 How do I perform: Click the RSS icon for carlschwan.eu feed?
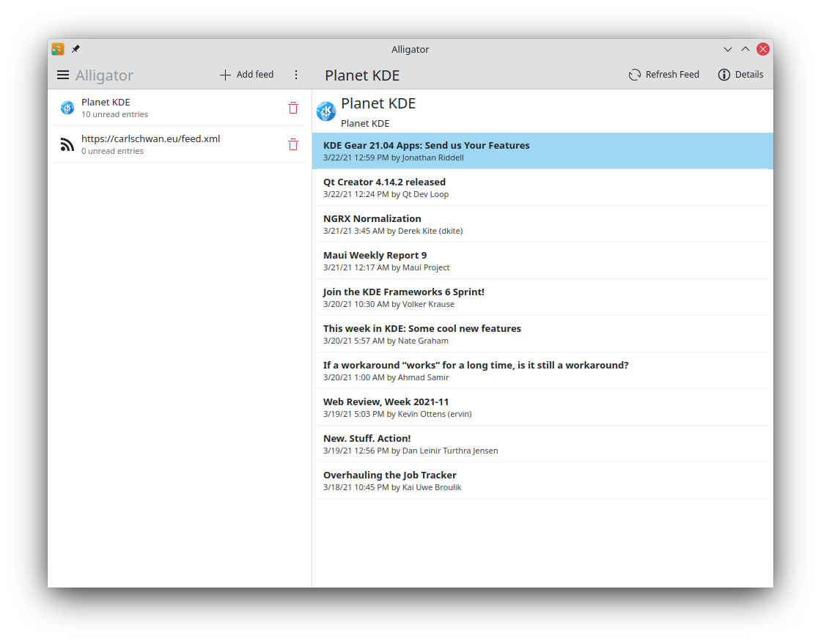[67, 144]
